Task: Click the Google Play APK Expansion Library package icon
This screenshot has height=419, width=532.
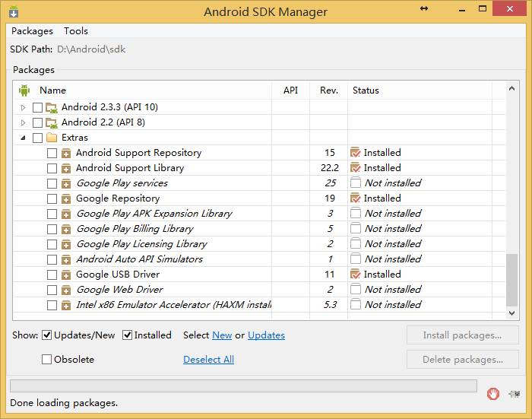Action: point(66,214)
